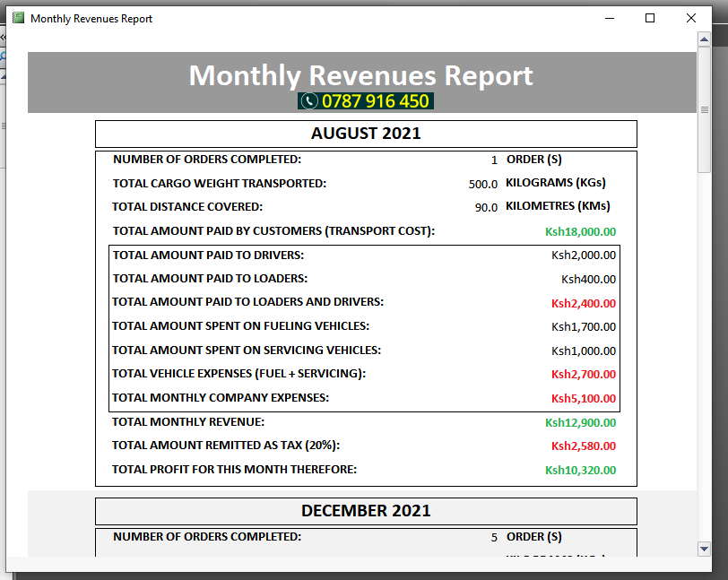Click the KILOMETRES (KMs) unit label
728x580 pixels.
coord(558,205)
